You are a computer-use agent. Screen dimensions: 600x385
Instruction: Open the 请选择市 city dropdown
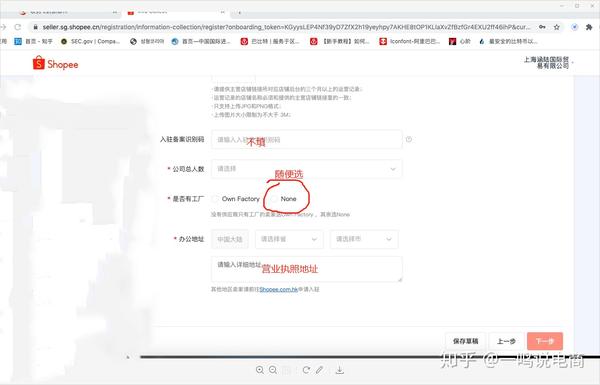[x=364, y=239]
